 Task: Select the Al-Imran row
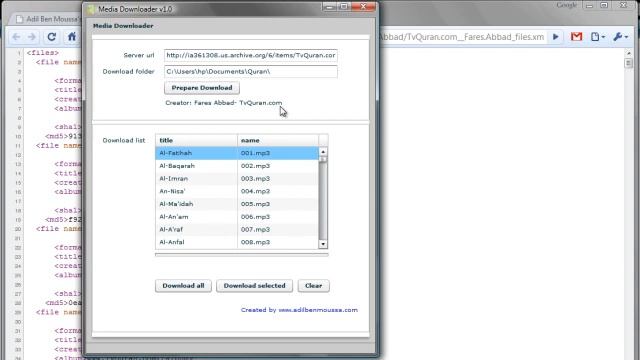coord(237,178)
